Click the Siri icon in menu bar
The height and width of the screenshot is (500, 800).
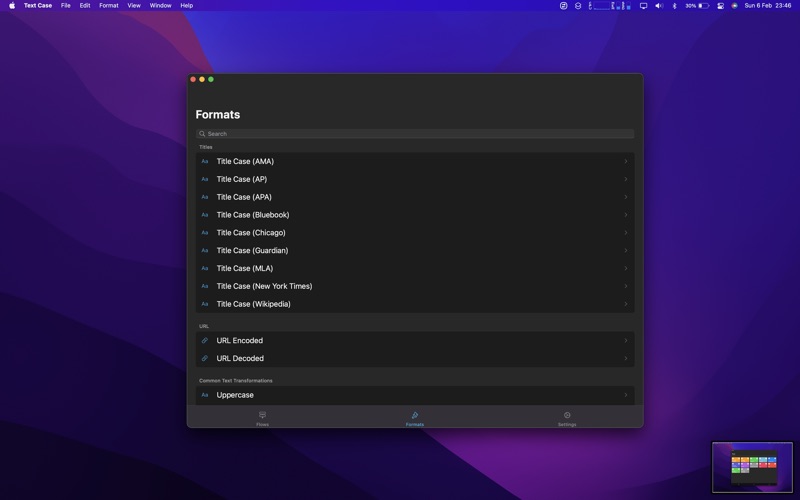coord(734,6)
